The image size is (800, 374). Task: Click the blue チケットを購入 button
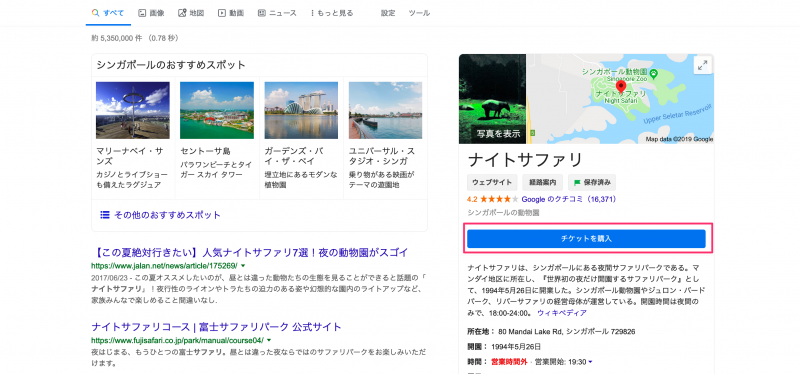click(x=586, y=239)
